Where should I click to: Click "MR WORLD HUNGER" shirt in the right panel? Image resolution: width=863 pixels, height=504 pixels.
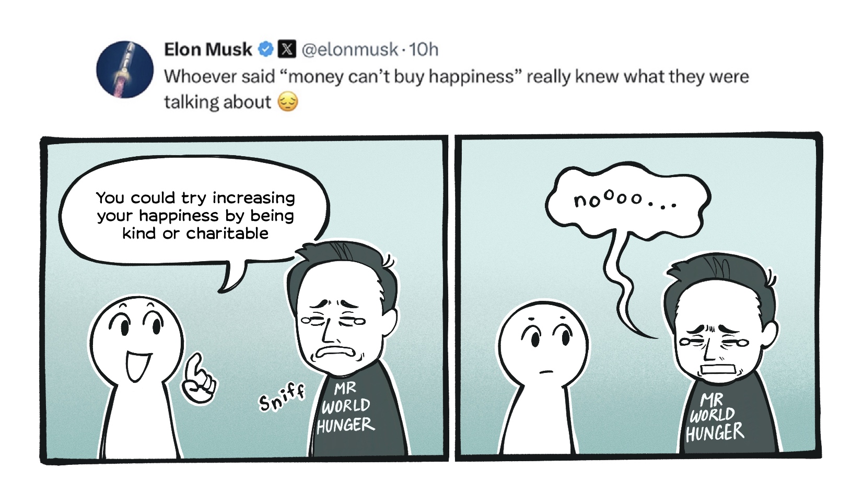(714, 418)
